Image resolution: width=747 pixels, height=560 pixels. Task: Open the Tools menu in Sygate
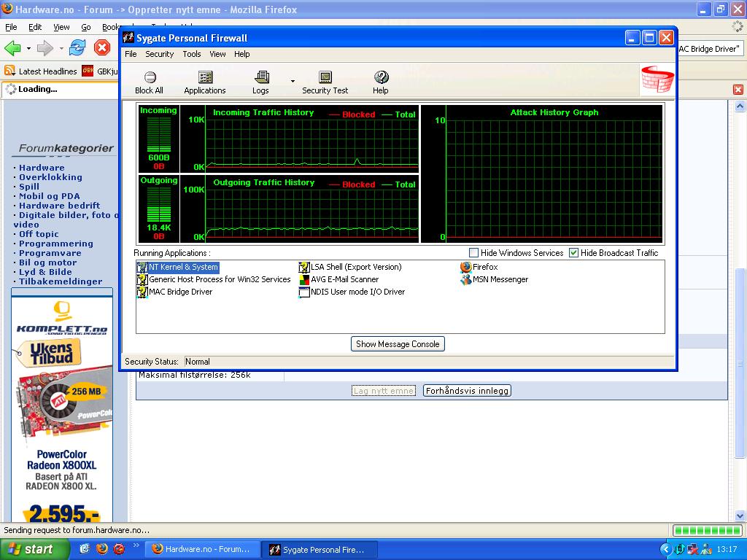pyautogui.click(x=192, y=54)
